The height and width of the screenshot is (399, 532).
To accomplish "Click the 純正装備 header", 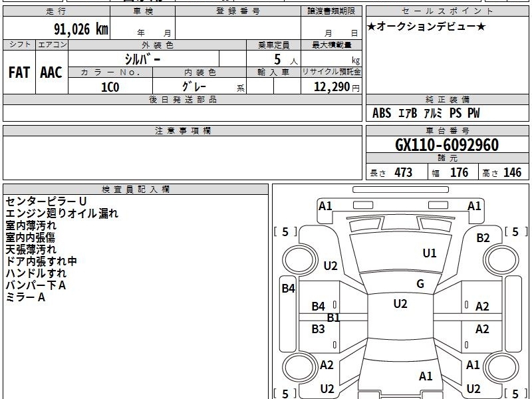I will (447, 99).
